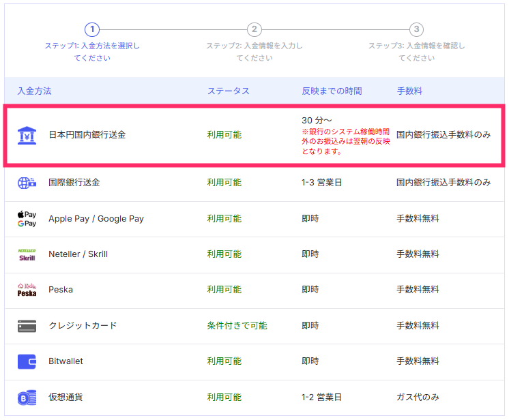Choose 国際銀行送金 deposit method
This screenshot has height=420, width=509.
[74, 183]
